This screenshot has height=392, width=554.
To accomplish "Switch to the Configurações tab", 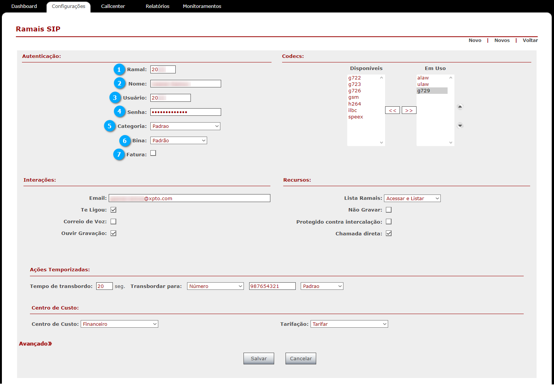I will click(x=69, y=6).
